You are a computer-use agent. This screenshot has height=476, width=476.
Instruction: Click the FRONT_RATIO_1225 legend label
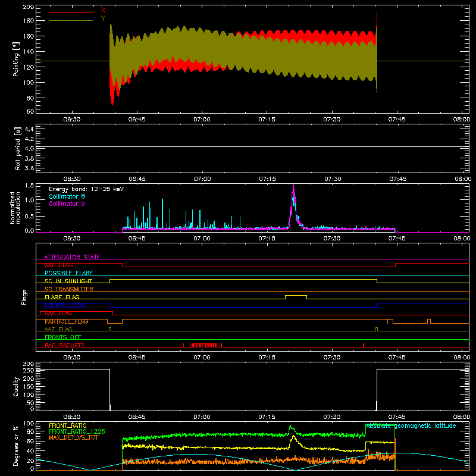[x=77, y=431]
